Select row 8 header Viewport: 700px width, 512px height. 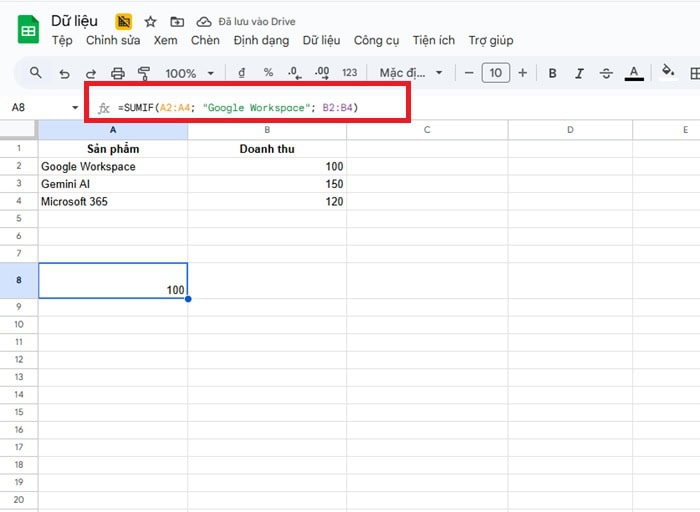19,280
